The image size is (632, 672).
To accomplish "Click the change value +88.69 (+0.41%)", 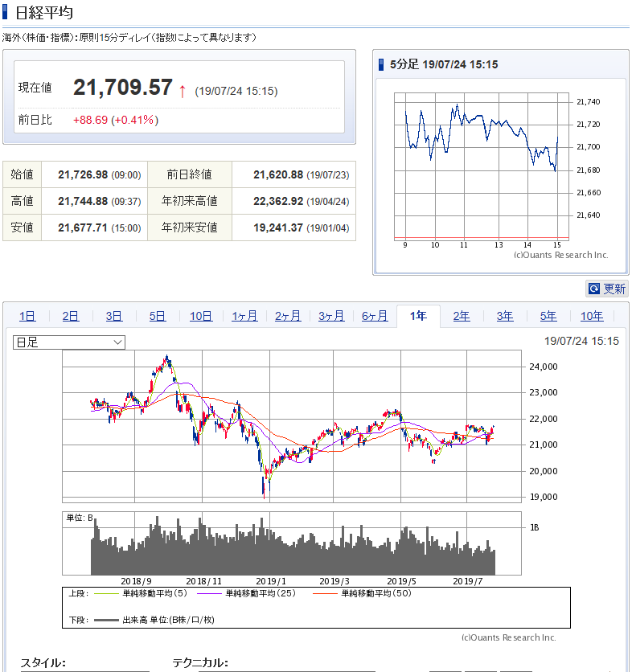I will coord(116,120).
